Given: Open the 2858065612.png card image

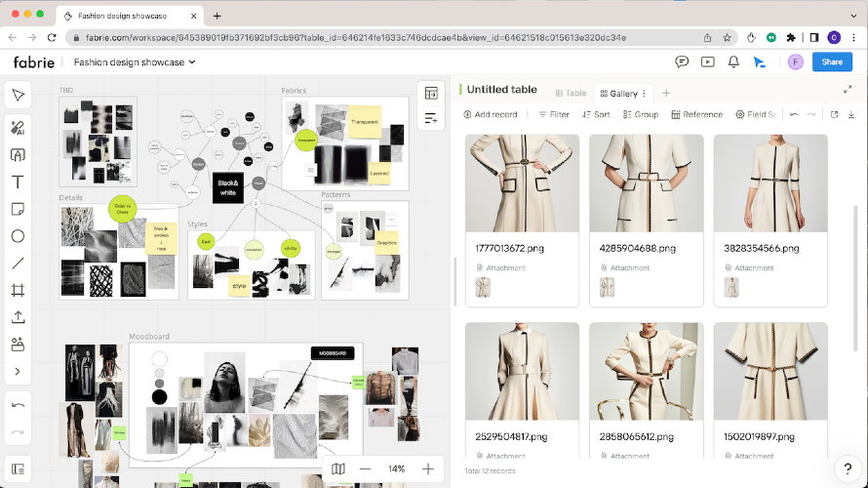Looking at the screenshot, I should (646, 372).
